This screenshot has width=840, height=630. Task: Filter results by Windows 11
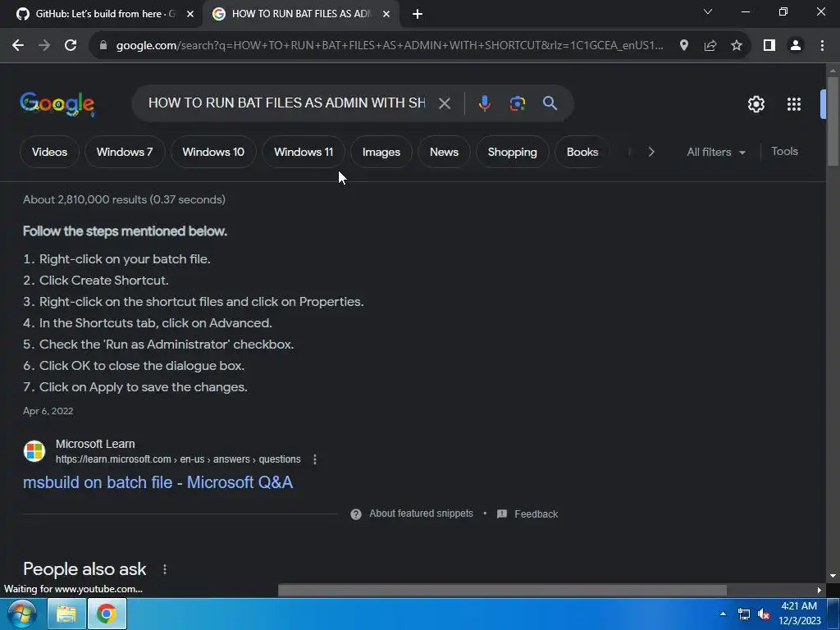(x=304, y=152)
